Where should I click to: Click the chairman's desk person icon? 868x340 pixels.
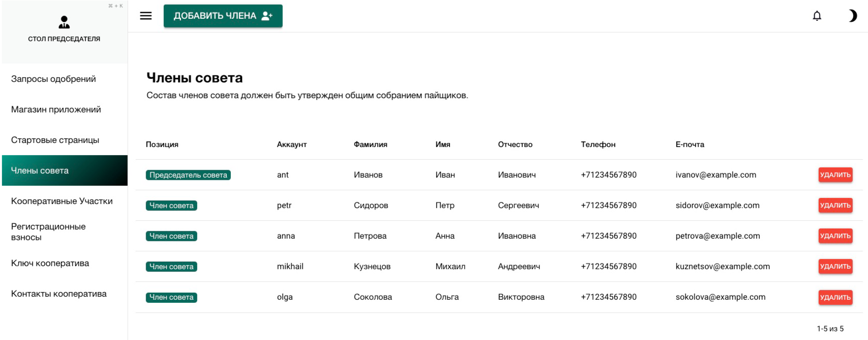click(64, 22)
